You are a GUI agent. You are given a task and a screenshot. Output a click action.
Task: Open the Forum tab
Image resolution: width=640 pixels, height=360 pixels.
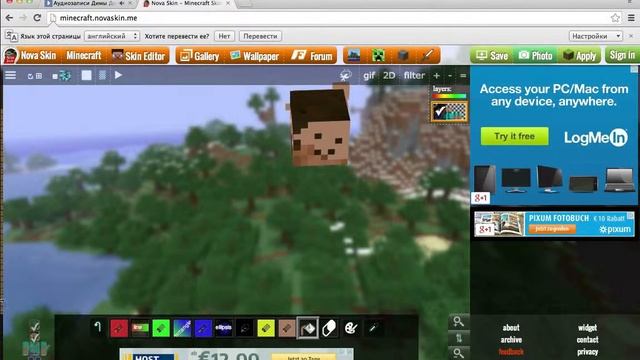312,56
